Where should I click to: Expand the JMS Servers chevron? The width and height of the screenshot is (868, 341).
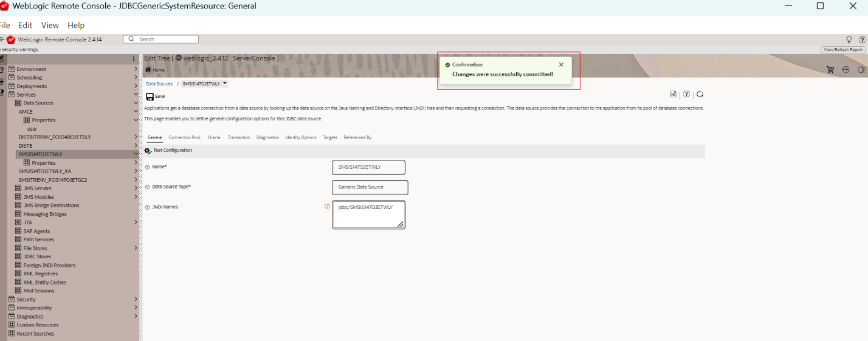tap(136, 188)
